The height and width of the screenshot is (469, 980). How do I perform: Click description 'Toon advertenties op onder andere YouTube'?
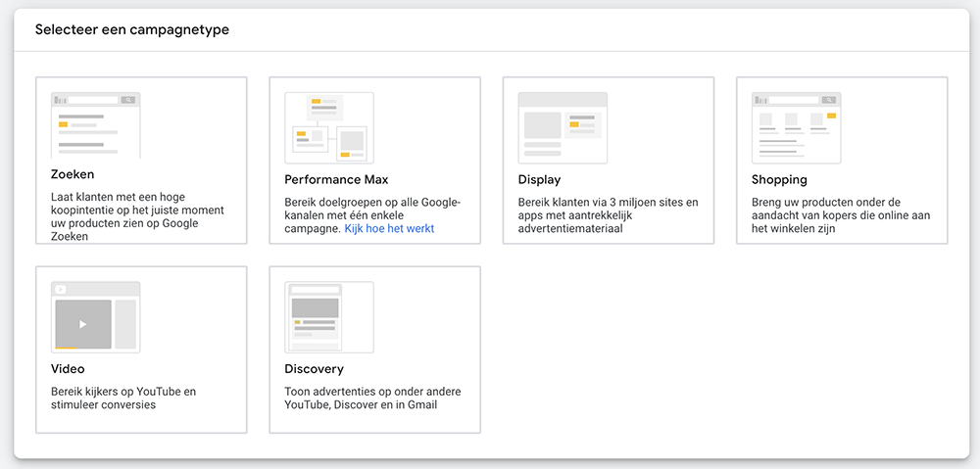[372, 399]
